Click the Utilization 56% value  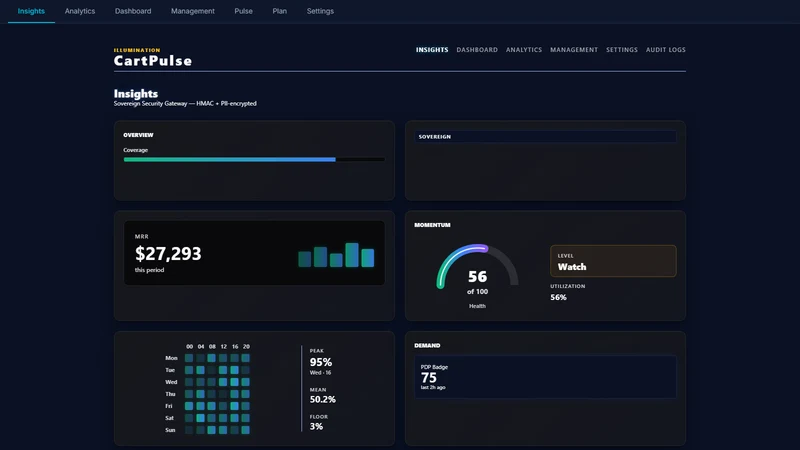point(558,297)
